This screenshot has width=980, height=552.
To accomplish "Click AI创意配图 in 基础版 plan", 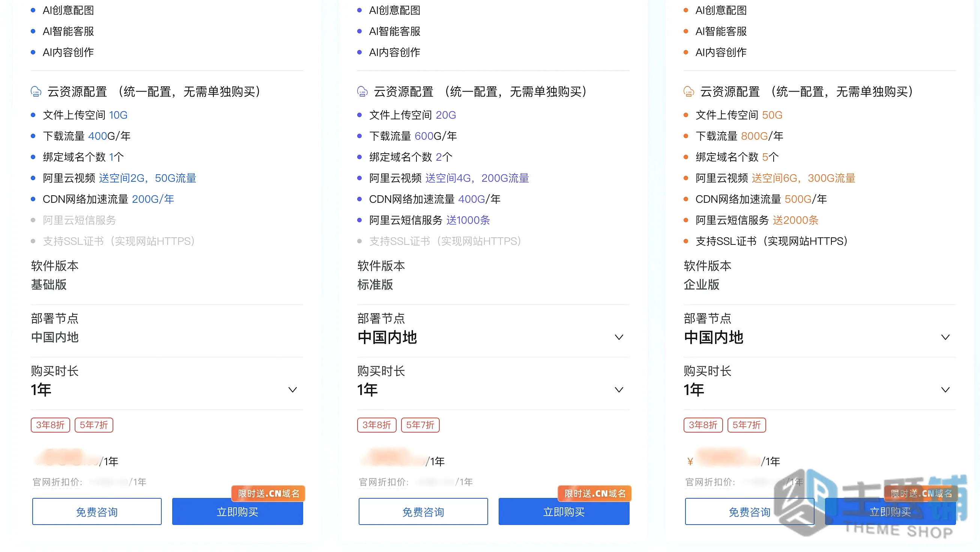I will click(x=69, y=10).
